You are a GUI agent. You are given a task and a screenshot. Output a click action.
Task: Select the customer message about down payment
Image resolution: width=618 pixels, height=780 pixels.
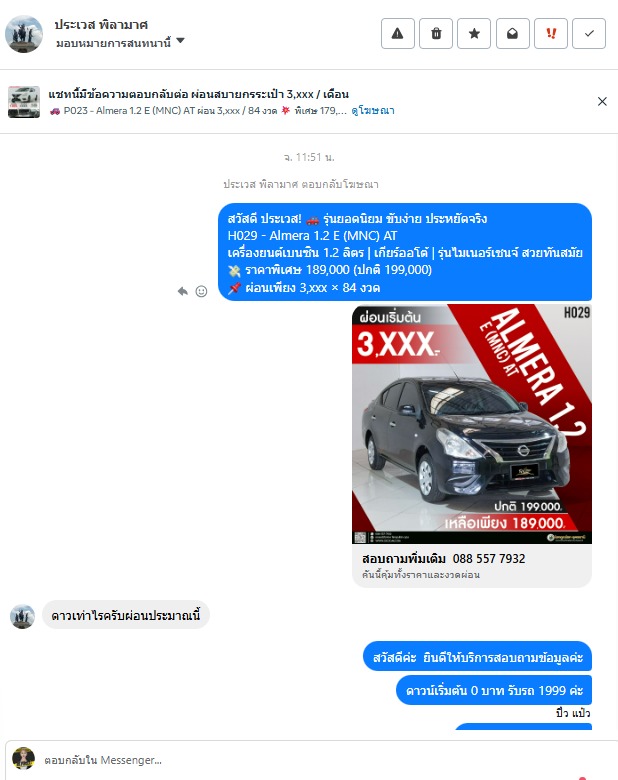(126, 615)
